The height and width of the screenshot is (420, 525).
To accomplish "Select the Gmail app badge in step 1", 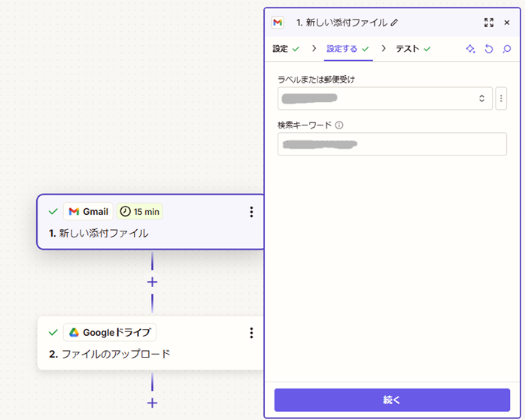I will click(x=89, y=212).
